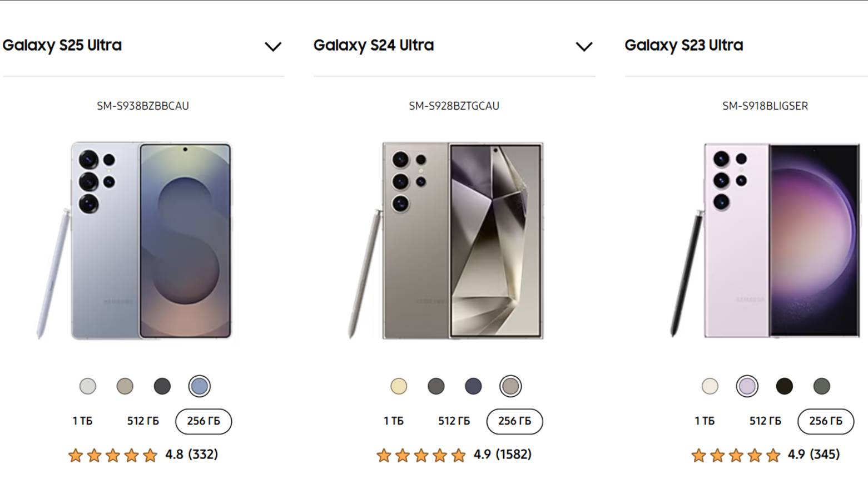Pick the green S23 Ultra color swatch
868x488 pixels.
tap(821, 386)
